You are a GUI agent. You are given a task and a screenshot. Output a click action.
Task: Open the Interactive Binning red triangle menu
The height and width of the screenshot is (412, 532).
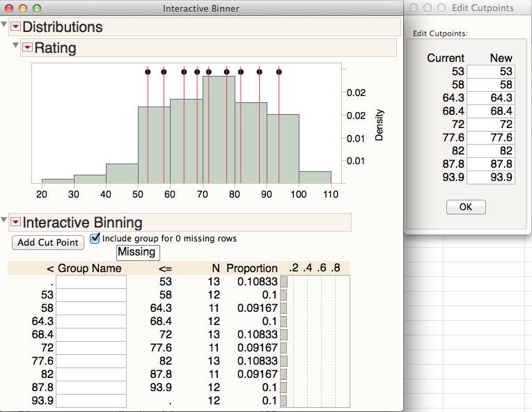coord(15,223)
